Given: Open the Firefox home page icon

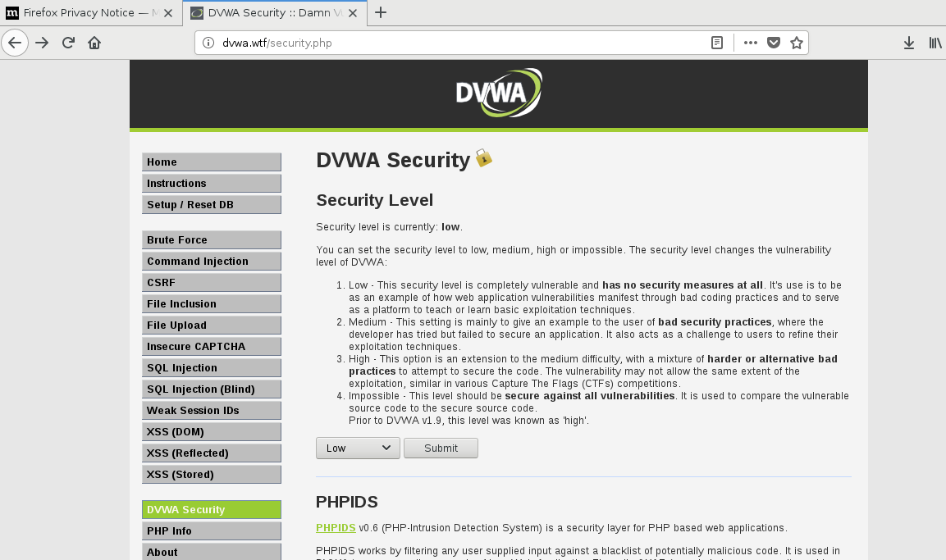Looking at the screenshot, I should [94, 43].
